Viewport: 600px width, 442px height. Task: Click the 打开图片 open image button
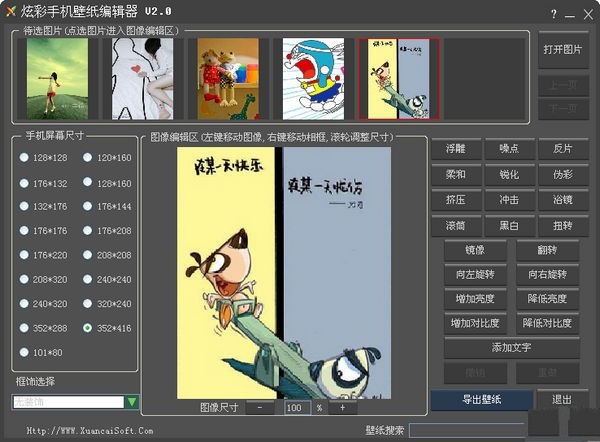563,50
